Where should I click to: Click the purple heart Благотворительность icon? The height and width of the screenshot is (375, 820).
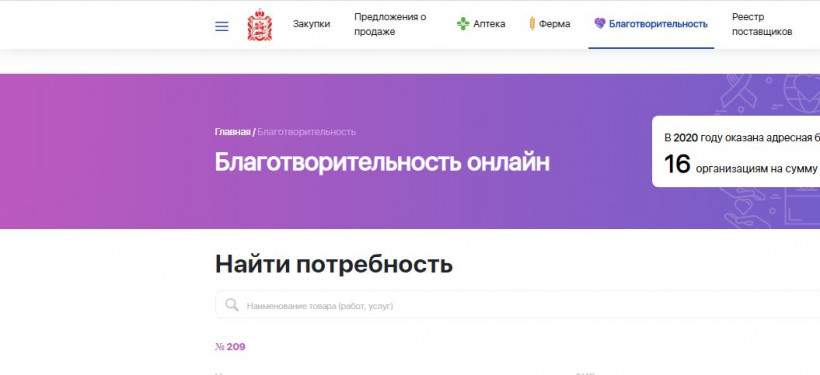click(x=600, y=24)
